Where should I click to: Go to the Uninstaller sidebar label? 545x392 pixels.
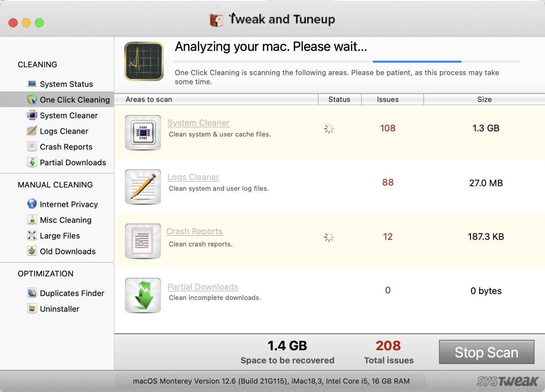coord(60,309)
